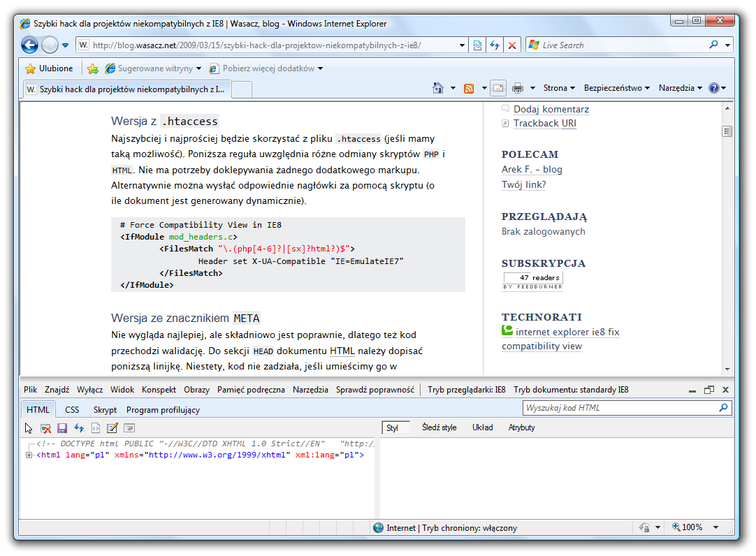
Task: Click the Live Search magnifier icon
Action: coord(714,45)
